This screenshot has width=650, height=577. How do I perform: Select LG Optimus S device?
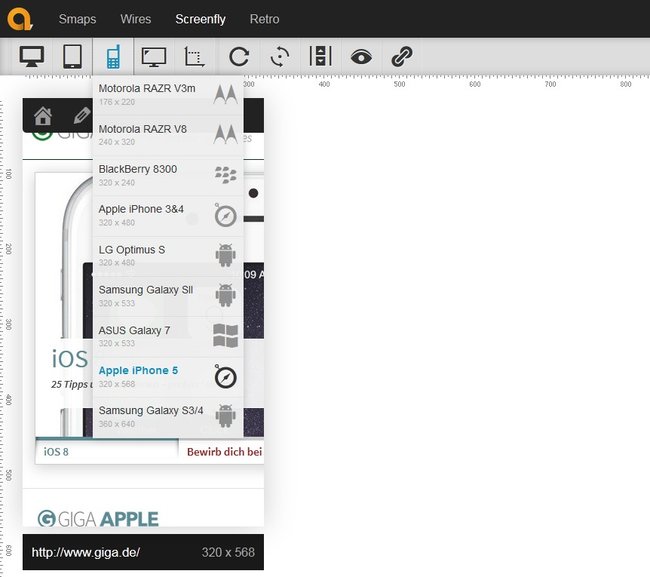tap(168, 256)
